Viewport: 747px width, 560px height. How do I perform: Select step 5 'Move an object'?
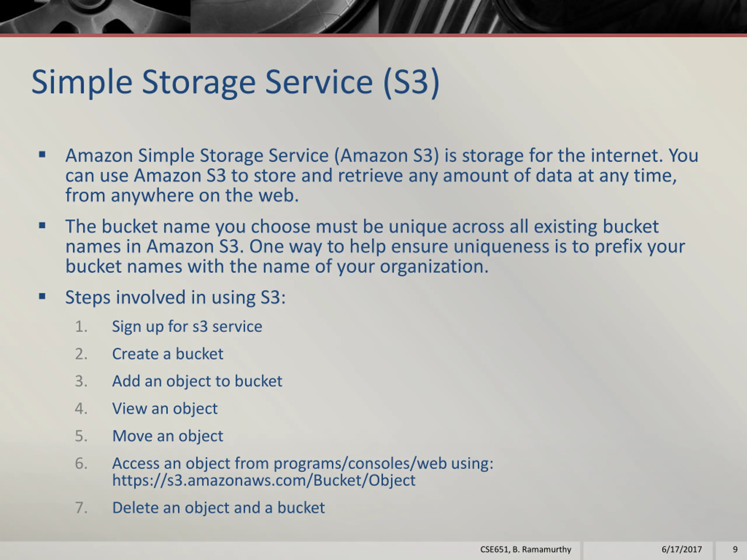pos(167,436)
